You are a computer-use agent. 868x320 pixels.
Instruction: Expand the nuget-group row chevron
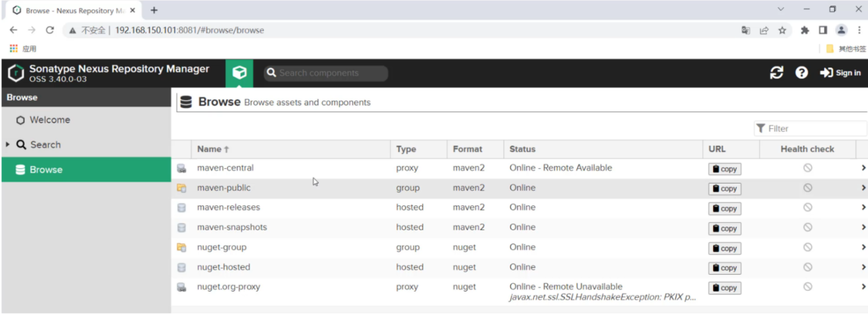click(x=863, y=248)
